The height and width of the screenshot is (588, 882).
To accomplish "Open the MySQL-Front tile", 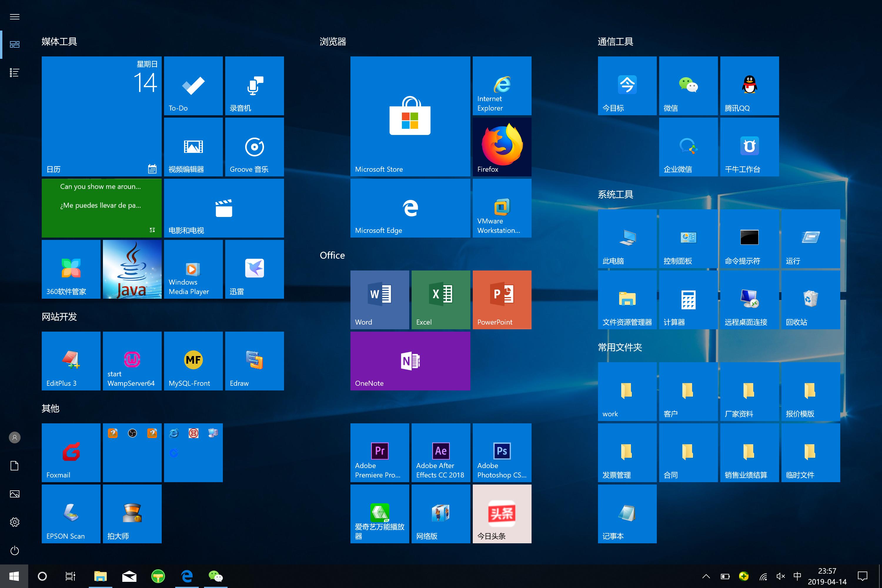I will [x=193, y=361].
